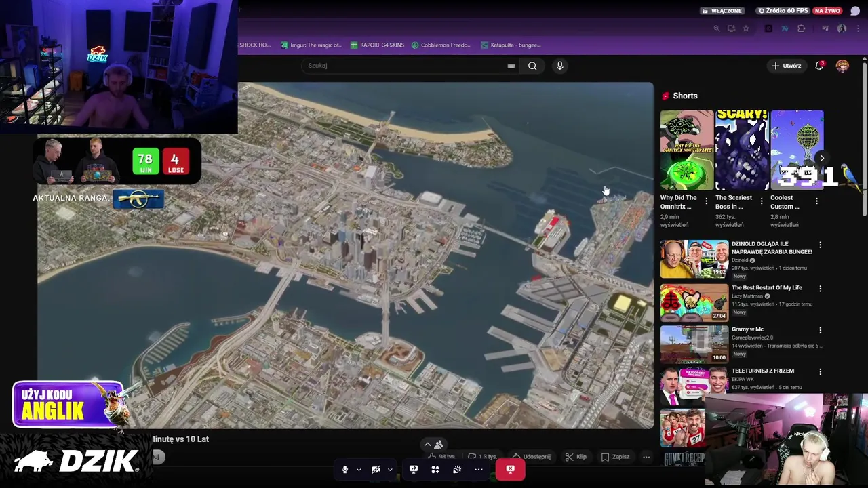The image size is (868, 488).
Task: Open options for 'Why Did The Omnitrix' short
Action: pos(707,201)
